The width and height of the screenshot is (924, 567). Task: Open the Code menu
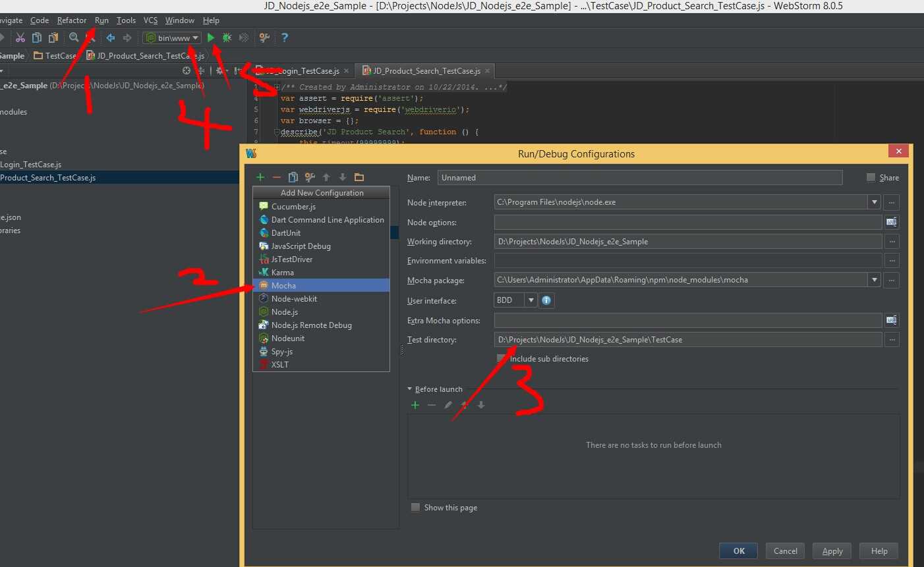[40, 20]
